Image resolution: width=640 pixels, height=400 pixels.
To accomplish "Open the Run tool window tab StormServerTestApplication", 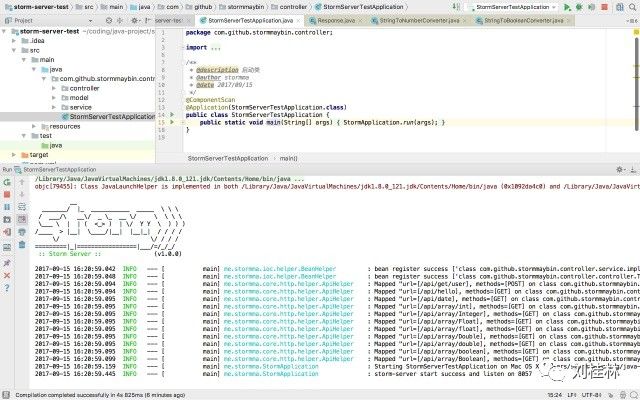I will click(x=55, y=169).
